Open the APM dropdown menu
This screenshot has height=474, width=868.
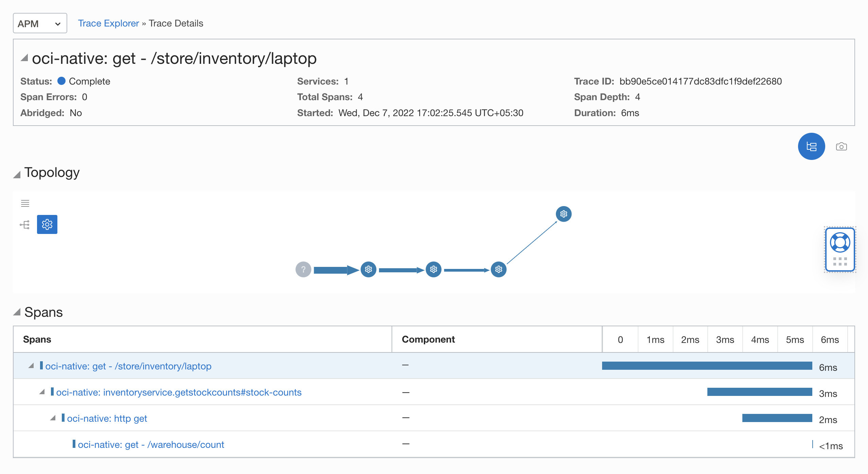(39, 23)
